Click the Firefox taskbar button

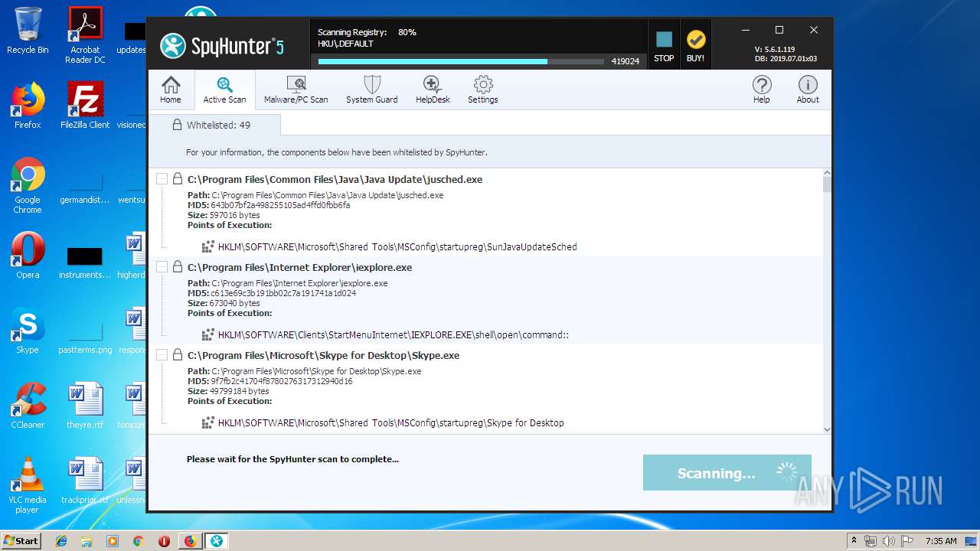tap(190, 541)
